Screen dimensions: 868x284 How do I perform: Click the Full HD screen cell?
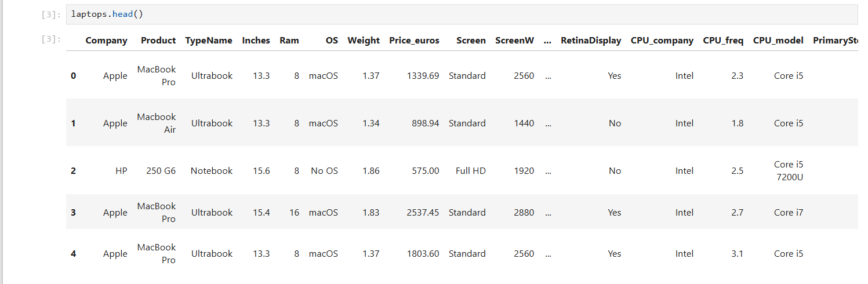click(x=471, y=171)
